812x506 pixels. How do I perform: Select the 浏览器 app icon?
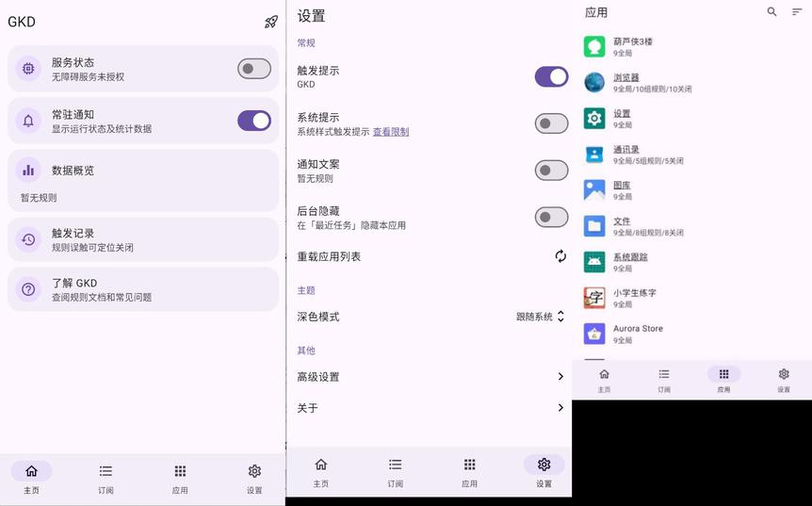[x=594, y=82]
